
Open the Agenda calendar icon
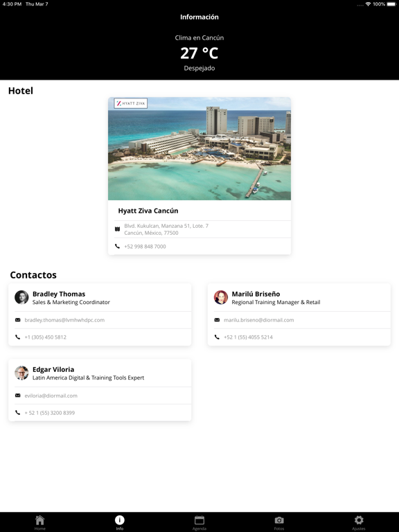click(199, 520)
